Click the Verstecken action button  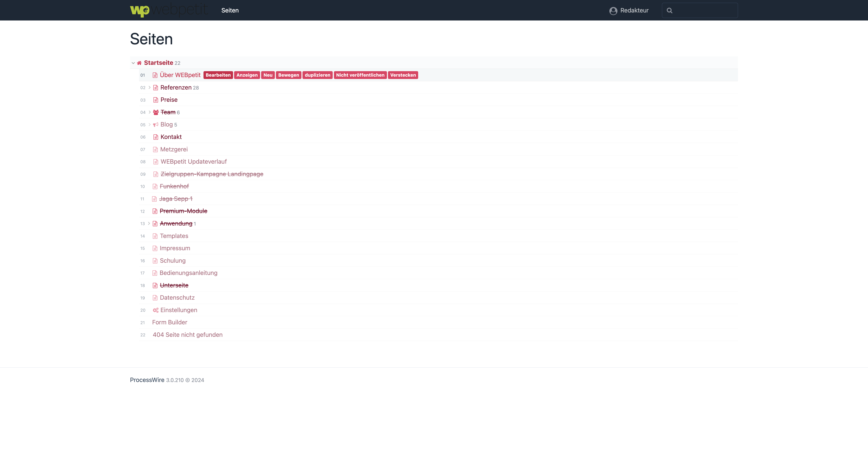pyautogui.click(x=403, y=75)
